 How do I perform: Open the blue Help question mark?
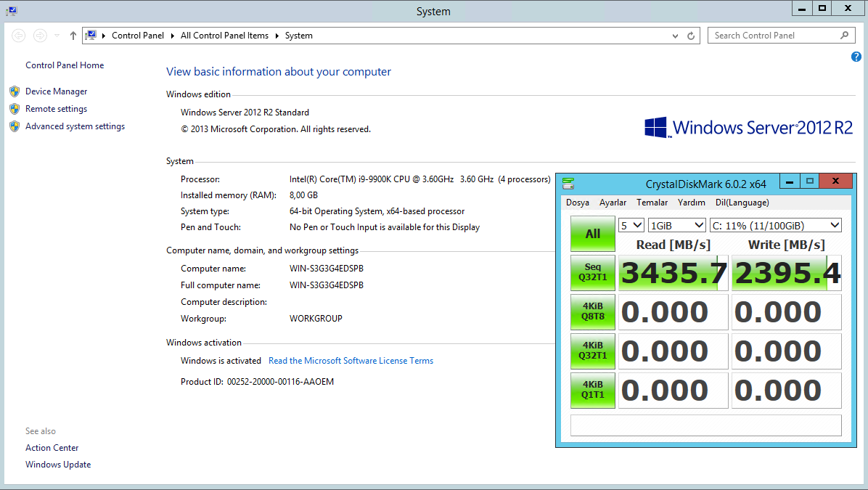[856, 57]
